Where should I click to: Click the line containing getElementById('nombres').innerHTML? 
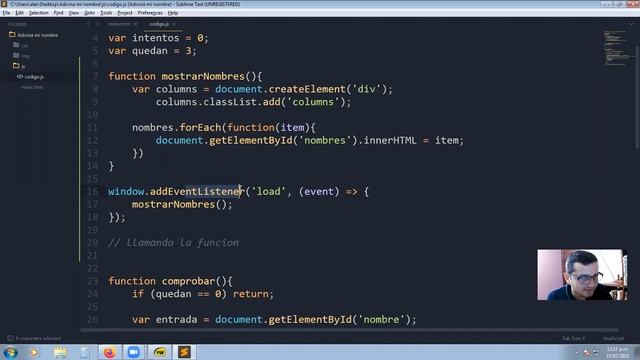(x=310, y=140)
